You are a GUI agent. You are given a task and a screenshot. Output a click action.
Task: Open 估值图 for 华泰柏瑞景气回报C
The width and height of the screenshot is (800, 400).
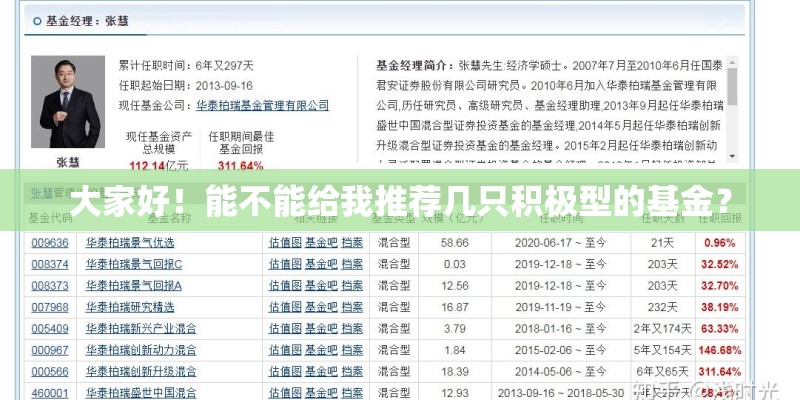click(x=285, y=264)
